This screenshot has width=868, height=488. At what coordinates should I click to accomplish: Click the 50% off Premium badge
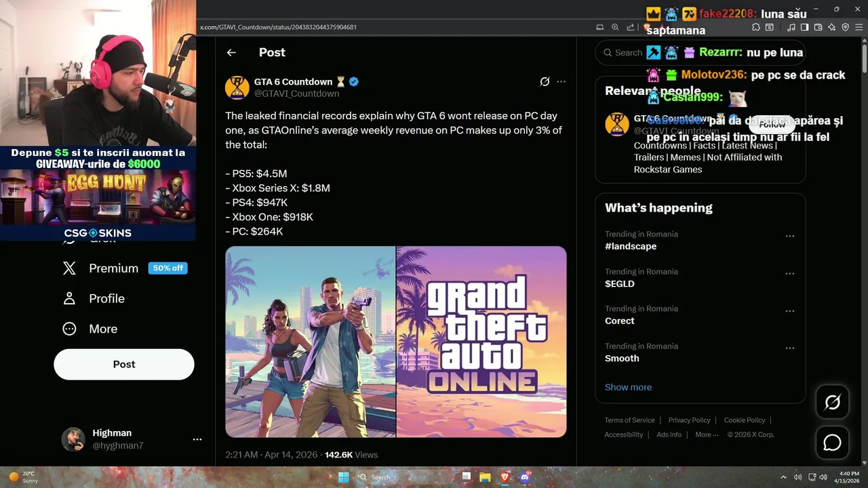pyautogui.click(x=168, y=268)
